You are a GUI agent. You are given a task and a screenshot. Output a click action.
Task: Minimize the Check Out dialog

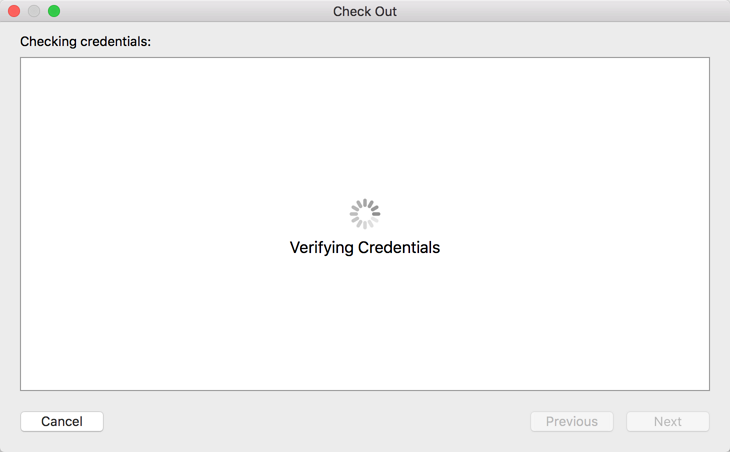(34, 11)
